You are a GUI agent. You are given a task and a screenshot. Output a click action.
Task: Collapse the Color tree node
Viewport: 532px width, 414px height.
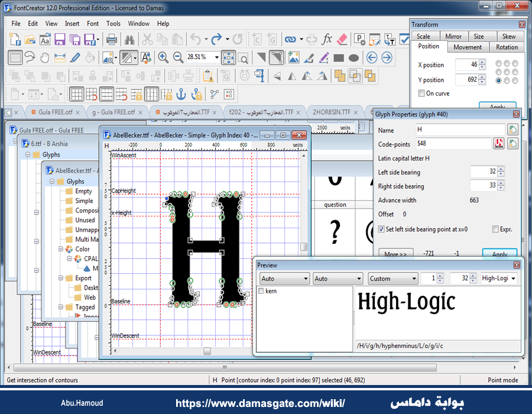(x=61, y=249)
